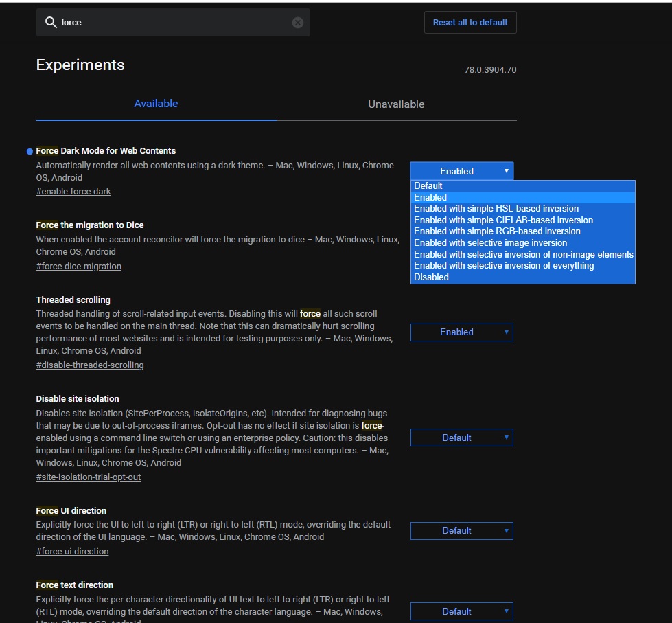Collapse the Force Dark Mode dropdown
This screenshot has width=672, height=623.
point(461,171)
